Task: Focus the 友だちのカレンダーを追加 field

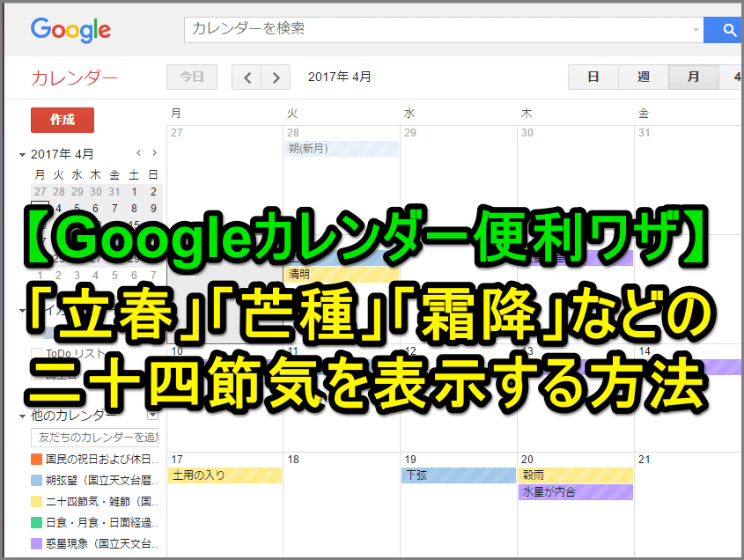Action: pyautogui.click(x=95, y=437)
